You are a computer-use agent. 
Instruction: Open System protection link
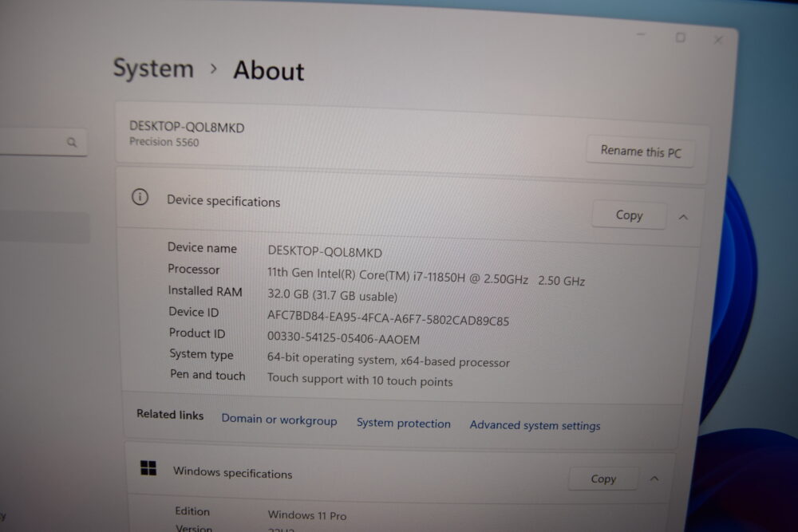click(x=404, y=424)
